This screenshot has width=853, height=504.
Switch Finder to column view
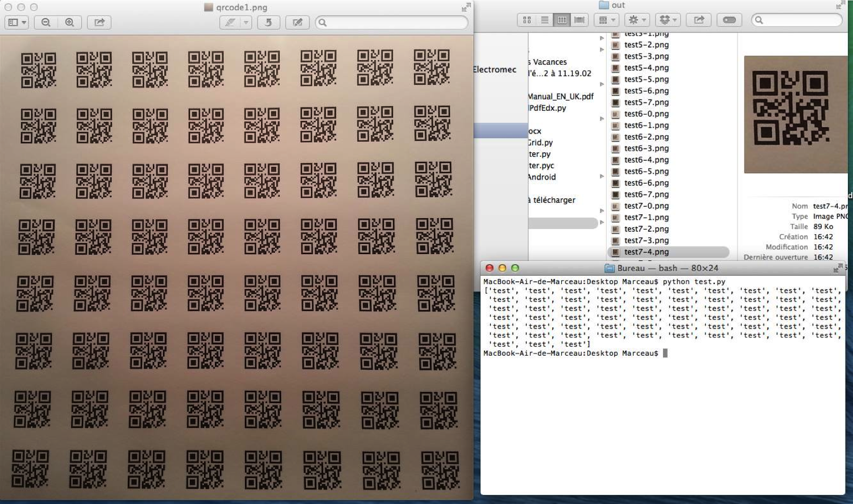tap(562, 20)
